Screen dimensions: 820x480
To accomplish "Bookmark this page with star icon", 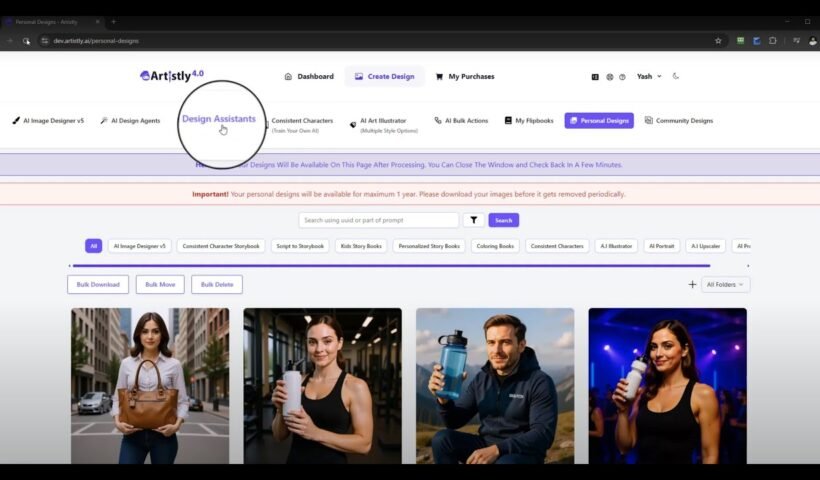I will pyautogui.click(x=718, y=41).
